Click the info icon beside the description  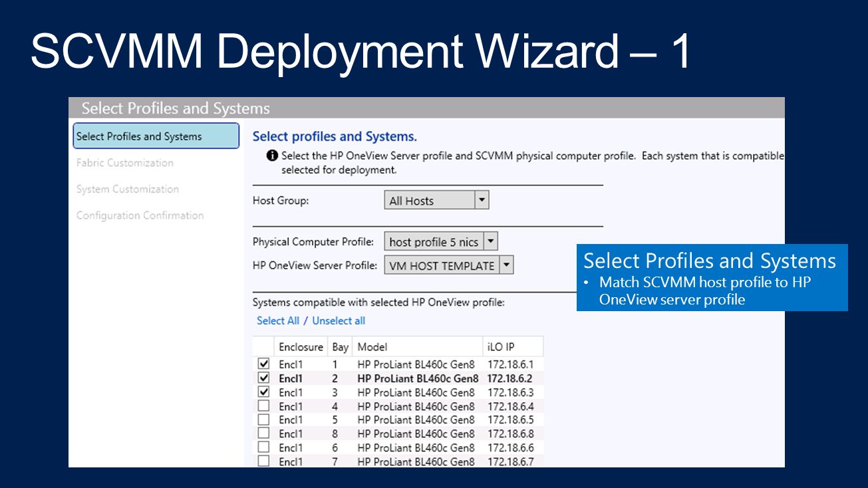271,156
